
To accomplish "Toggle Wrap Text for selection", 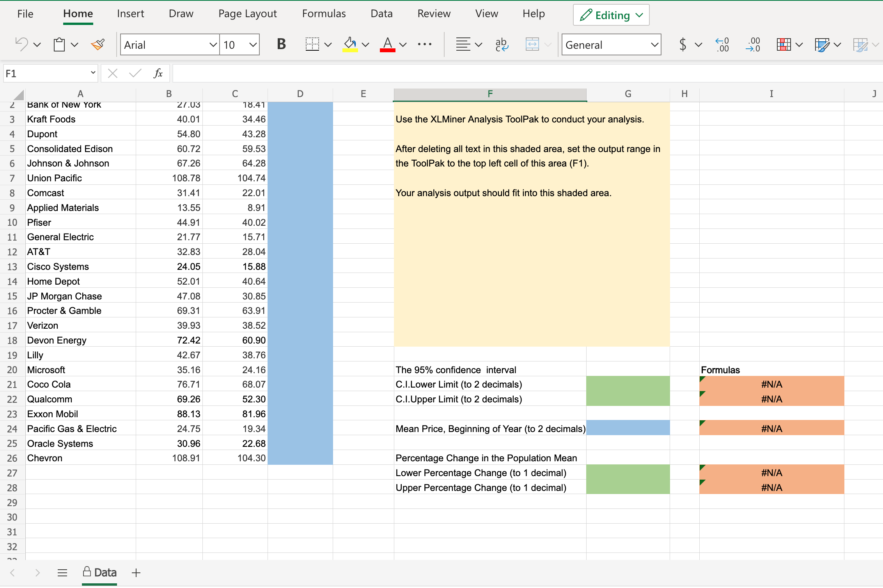I will coord(502,44).
